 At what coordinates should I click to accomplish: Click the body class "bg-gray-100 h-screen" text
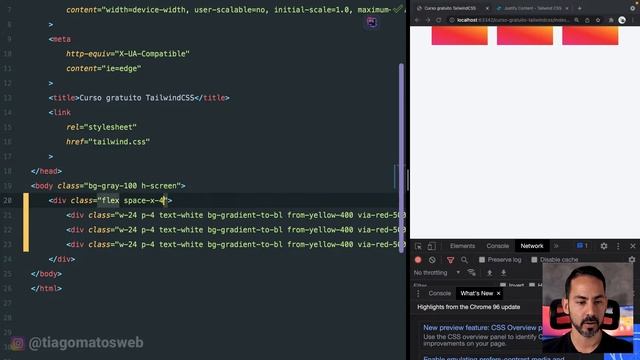132,186
